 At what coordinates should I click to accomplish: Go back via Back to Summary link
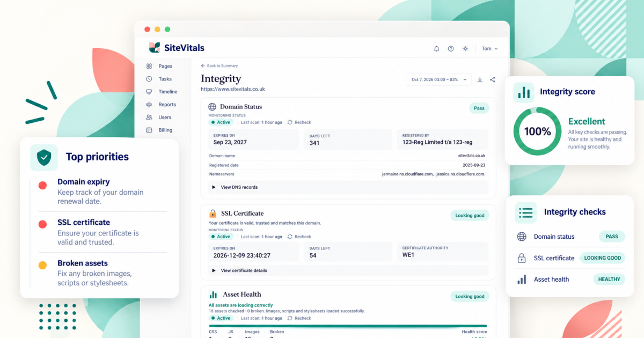click(x=219, y=65)
